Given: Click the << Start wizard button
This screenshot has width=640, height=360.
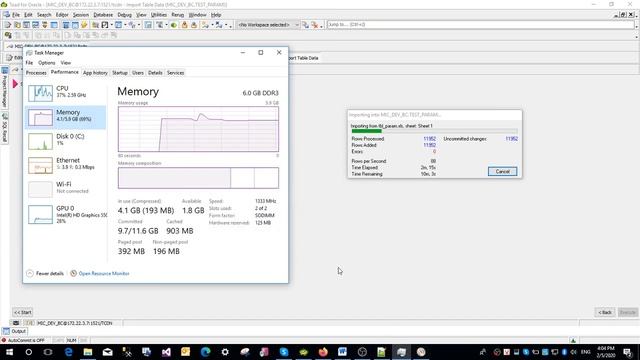Looking at the screenshot, I should [22, 312].
